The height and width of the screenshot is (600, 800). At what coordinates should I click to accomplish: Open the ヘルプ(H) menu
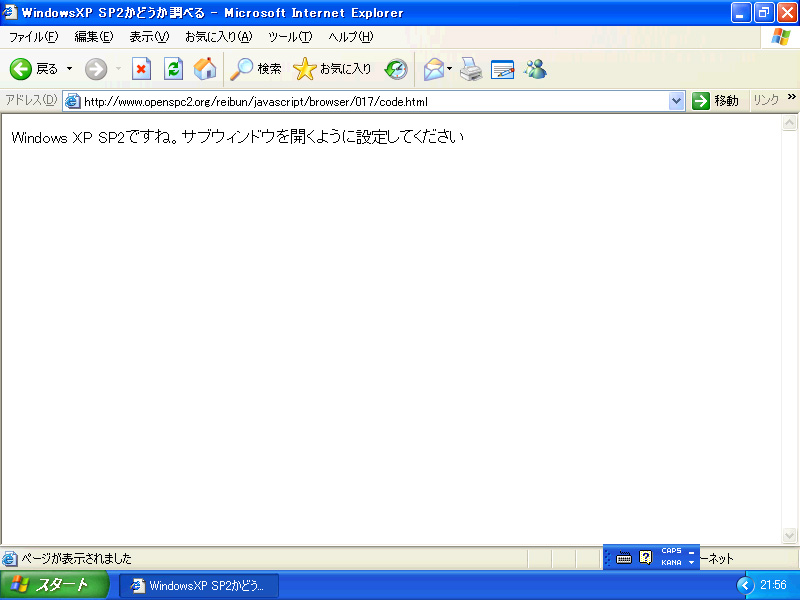[x=351, y=37]
